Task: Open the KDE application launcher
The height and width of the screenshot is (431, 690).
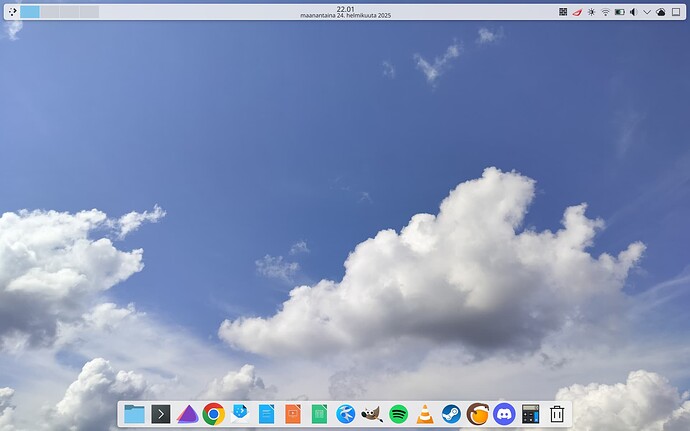Action: pyautogui.click(x=12, y=12)
